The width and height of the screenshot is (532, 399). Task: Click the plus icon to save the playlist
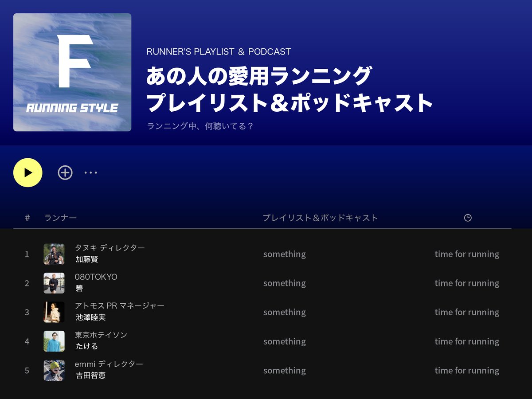point(65,172)
